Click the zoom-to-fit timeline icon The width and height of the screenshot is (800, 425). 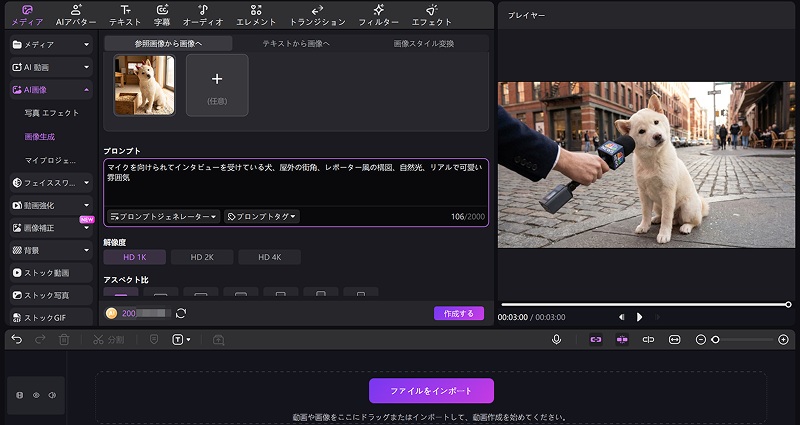(x=674, y=339)
